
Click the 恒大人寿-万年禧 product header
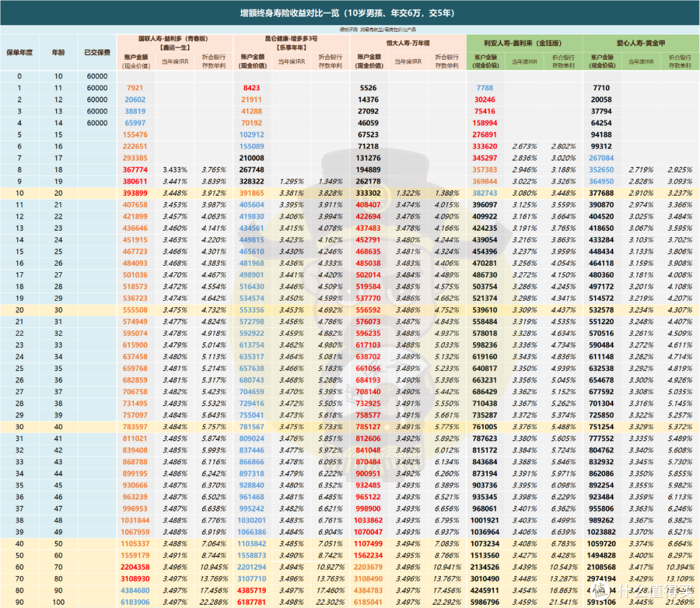click(408, 43)
